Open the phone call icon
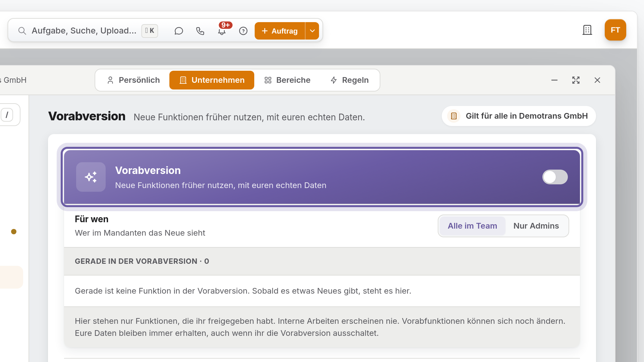This screenshot has width=644, height=362. pos(200,31)
